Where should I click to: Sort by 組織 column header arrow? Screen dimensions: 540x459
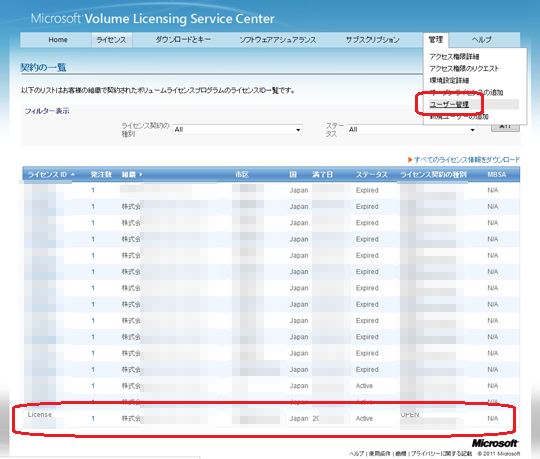141,175
